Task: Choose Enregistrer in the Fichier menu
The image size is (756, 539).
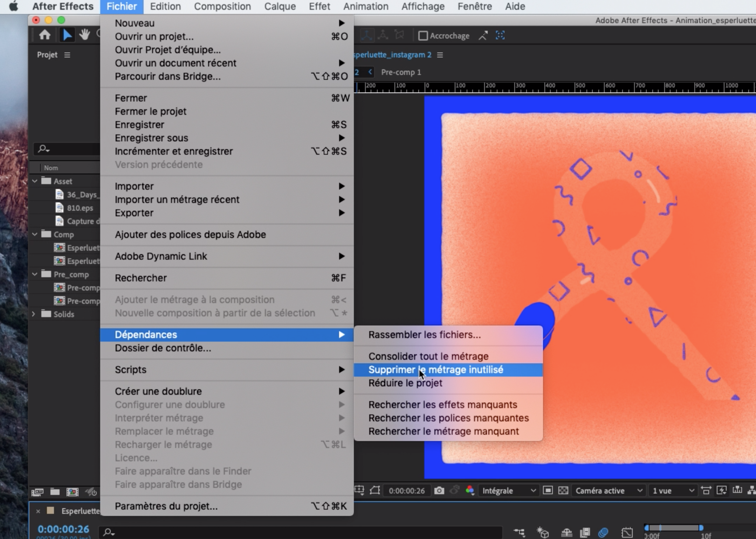Action: coord(227,125)
